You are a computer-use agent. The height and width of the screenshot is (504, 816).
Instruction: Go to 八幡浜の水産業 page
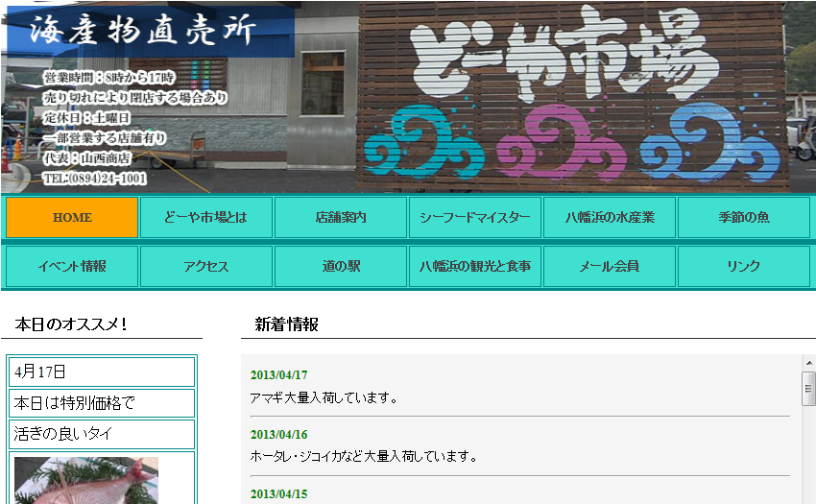click(610, 218)
